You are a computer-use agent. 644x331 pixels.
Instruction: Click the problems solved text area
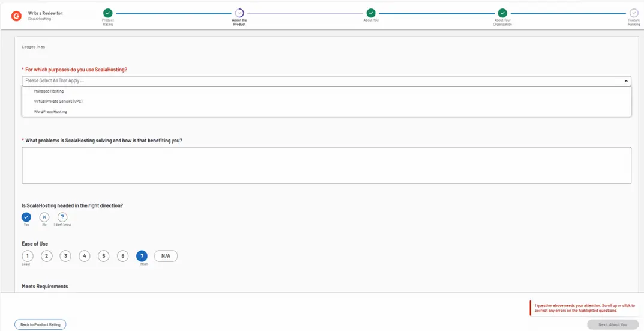pos(327,165)
